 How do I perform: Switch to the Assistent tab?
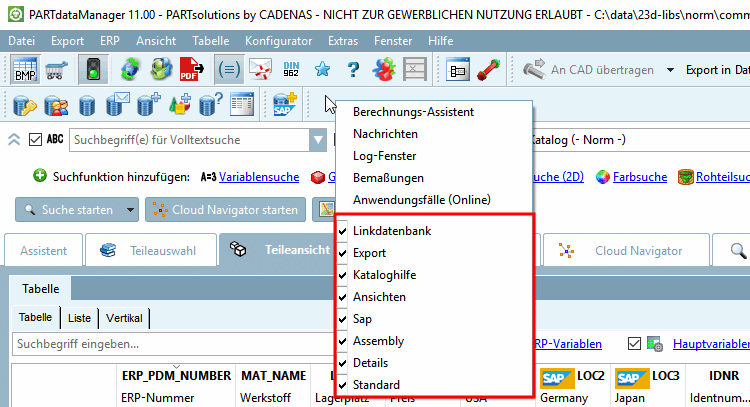[x=44, y=250]
